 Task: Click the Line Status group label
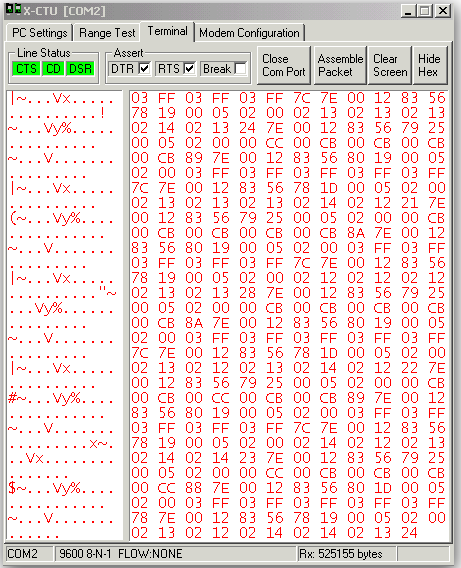(44, 53)
